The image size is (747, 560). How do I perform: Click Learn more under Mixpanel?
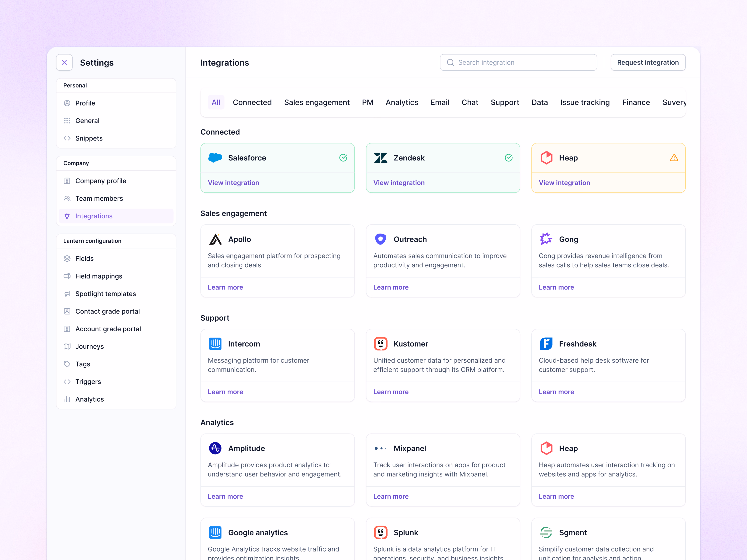(391, 497)
